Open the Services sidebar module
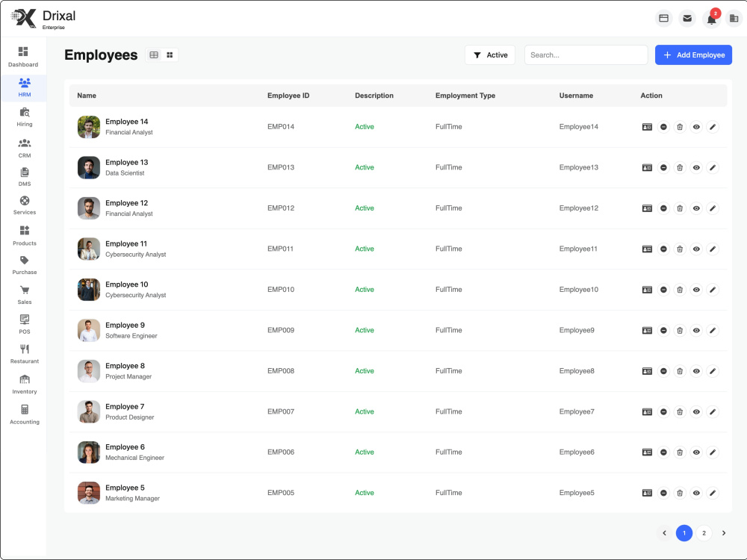The image size is (747, 560). click(x=25, y=205)
